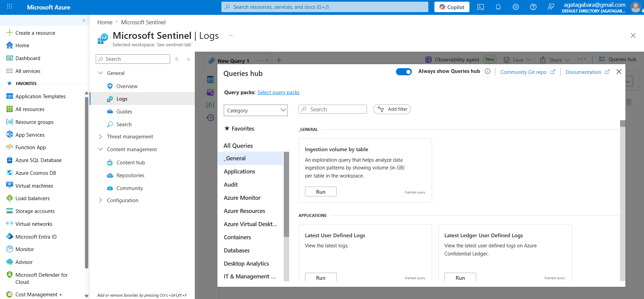
Task: Expand Configuration section
Action: (100, 200)
